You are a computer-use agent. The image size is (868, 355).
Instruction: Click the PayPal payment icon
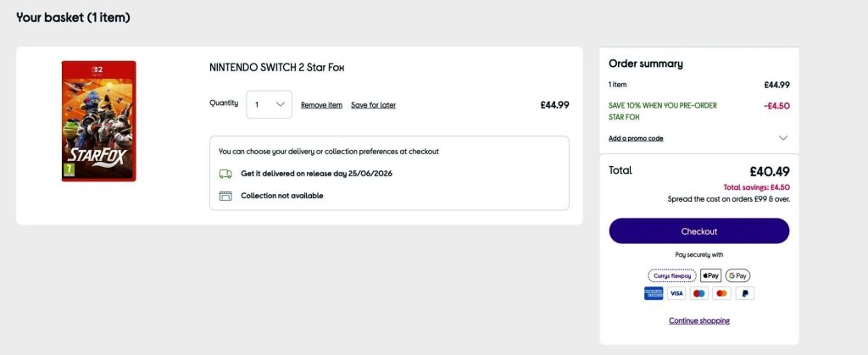tap(745, 294)
